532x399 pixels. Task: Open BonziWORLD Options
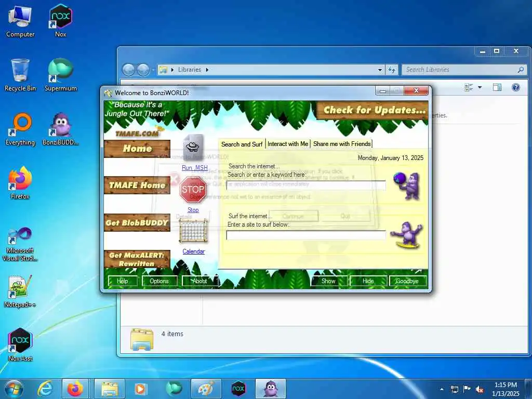coord(159,281)
